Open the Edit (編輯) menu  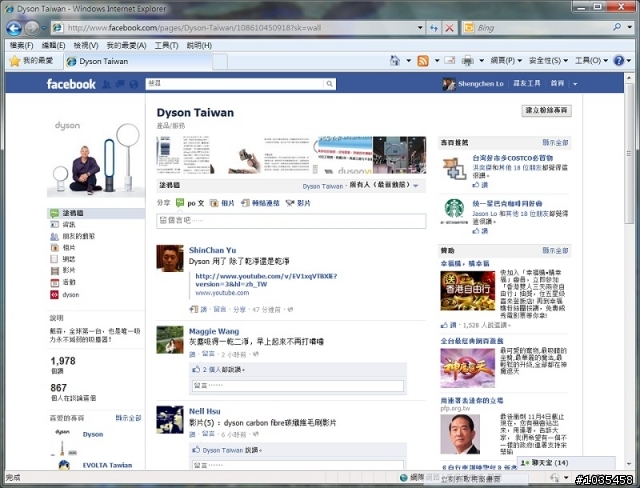(x=53, y=45)
